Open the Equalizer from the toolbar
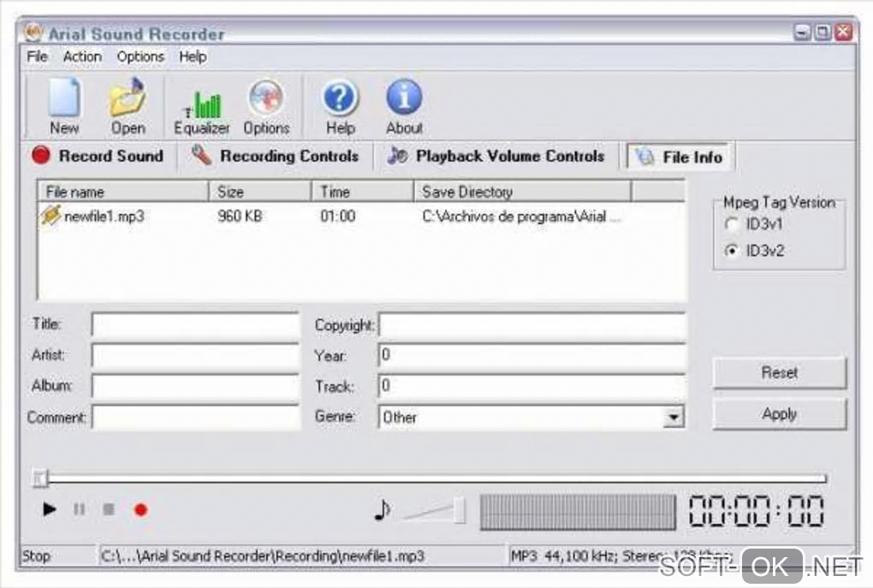The height and width of the screenshot is (588, 873). point(201,104)
